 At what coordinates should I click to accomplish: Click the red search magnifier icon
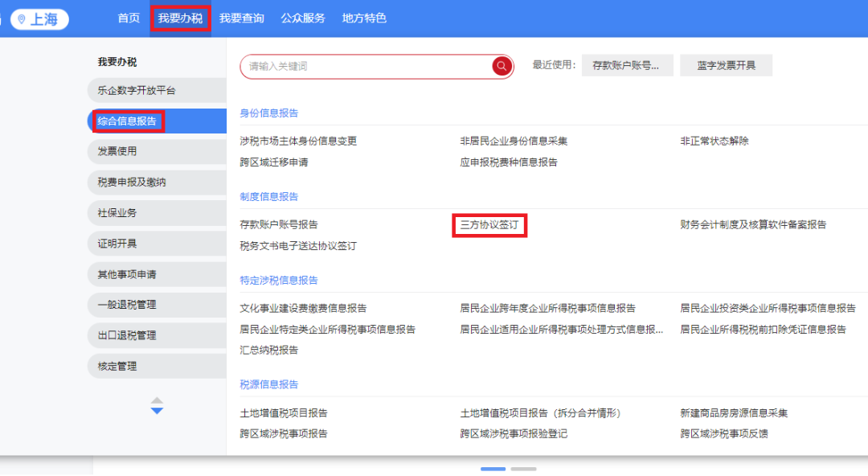click(x=502, y=66)
